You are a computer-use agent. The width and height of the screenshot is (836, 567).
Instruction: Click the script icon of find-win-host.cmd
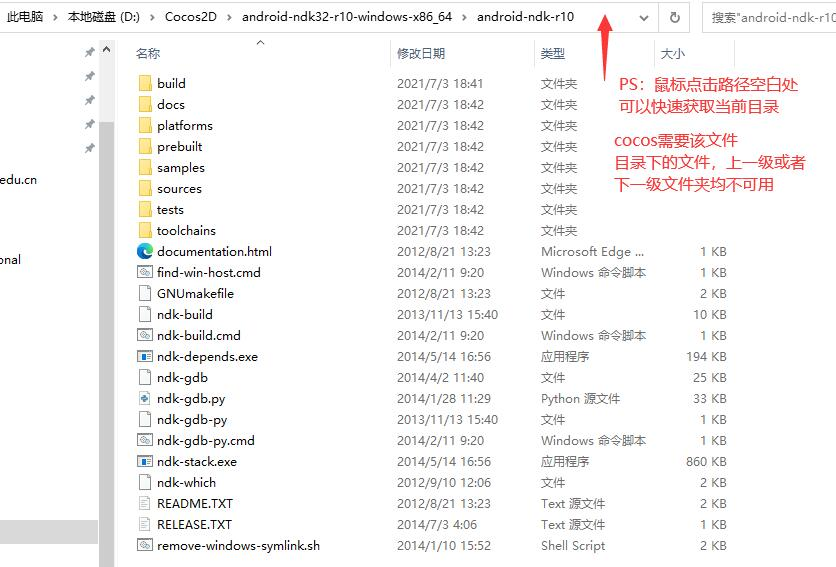[145, 272]
